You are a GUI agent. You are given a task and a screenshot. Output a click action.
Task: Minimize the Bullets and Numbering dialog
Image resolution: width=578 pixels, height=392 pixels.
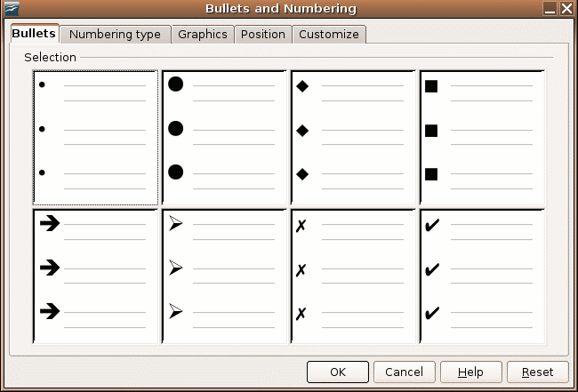point(550,9)
